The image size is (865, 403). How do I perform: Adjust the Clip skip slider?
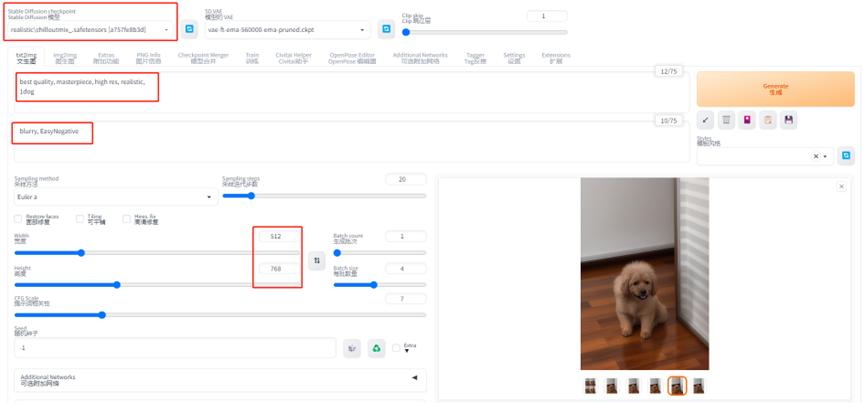tap(485, 32)
